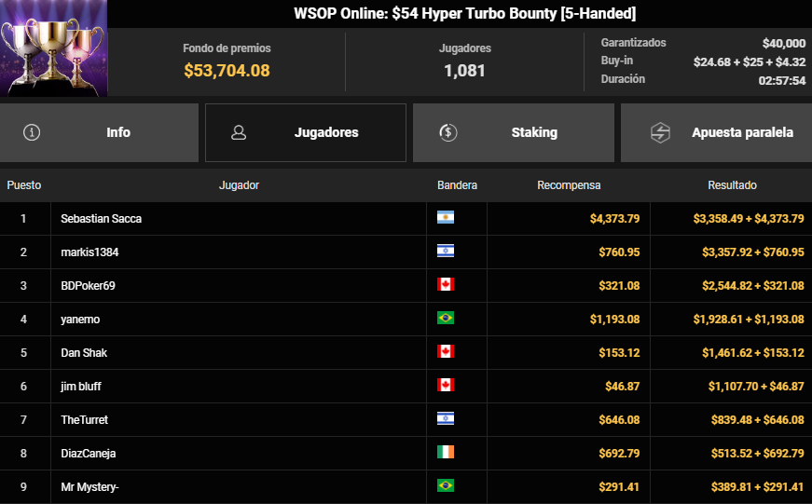Screen dimensions: 812x504
Task: Select player Sebastian Sacca
Action: tap(101, 219)
